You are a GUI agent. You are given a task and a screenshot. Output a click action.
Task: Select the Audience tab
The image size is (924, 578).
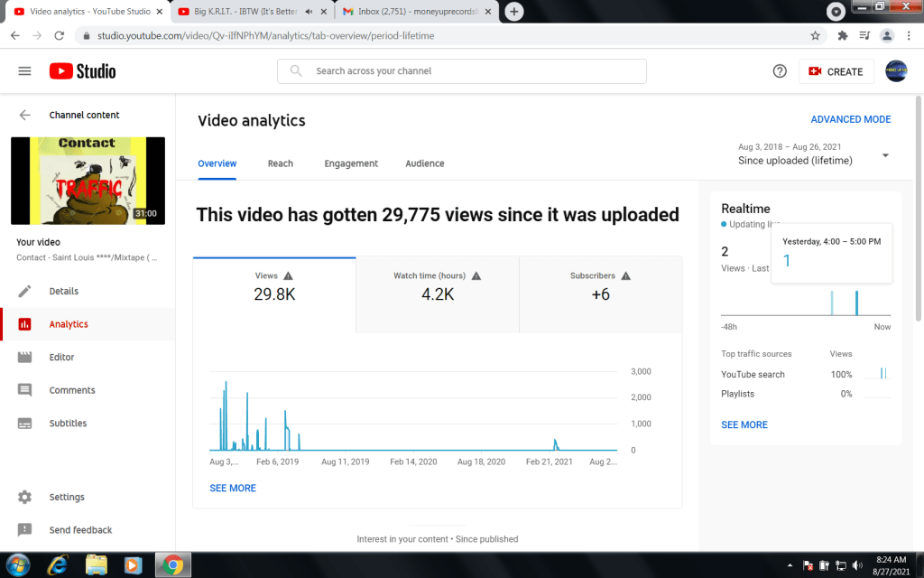[424, 163]
